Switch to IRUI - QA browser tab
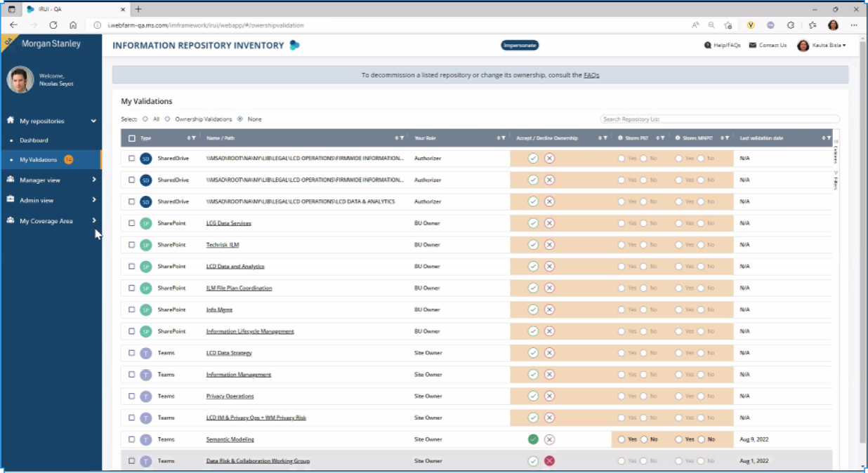This screenshot has width=868, height=473. click(76, 9)
